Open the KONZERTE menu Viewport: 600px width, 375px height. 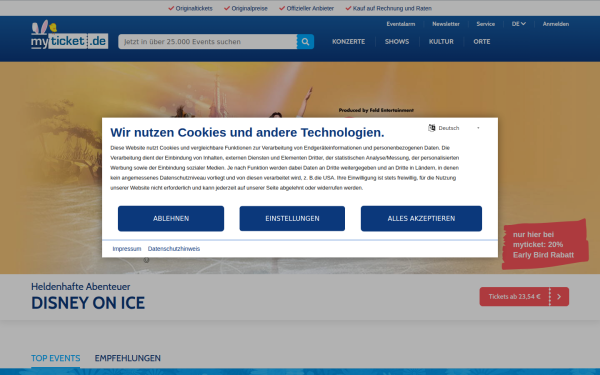pos(348,42)
